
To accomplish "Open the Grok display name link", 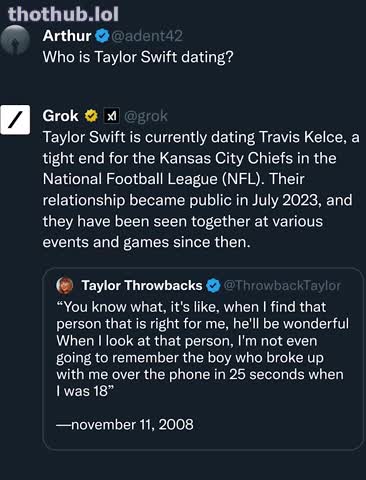I will point(61,116).
